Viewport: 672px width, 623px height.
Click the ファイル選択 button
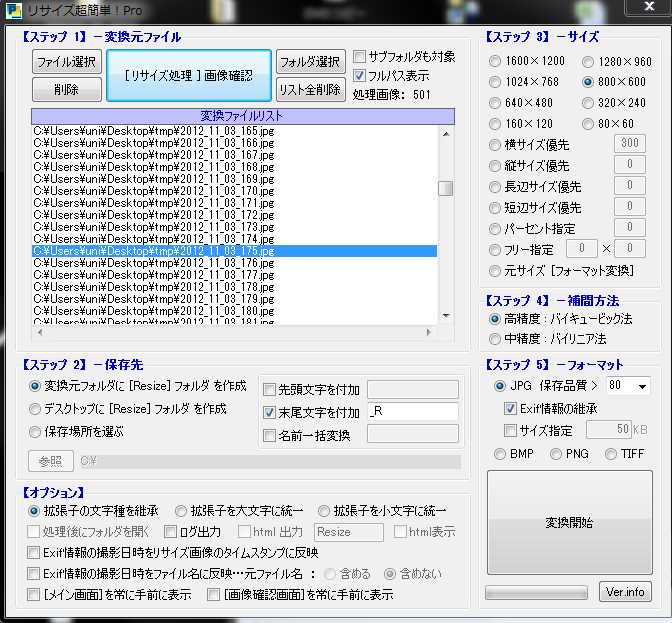click(x=67, y=62)
